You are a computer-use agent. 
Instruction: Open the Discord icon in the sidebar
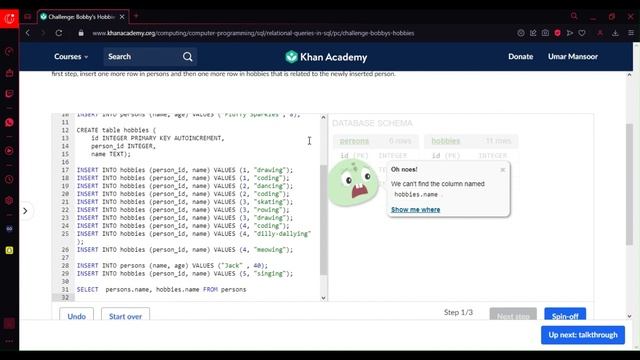(9, 229)
